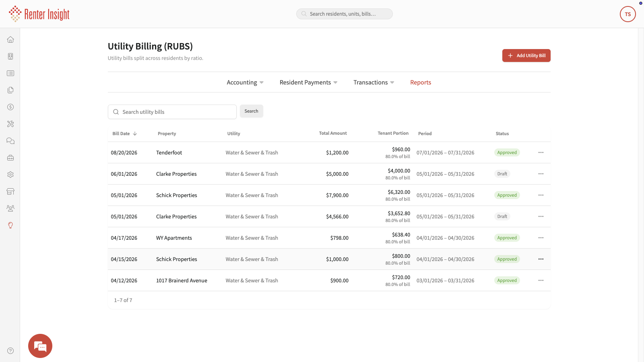Open the building properties sidebar icon
644x362 pixels.
[10, 56]
